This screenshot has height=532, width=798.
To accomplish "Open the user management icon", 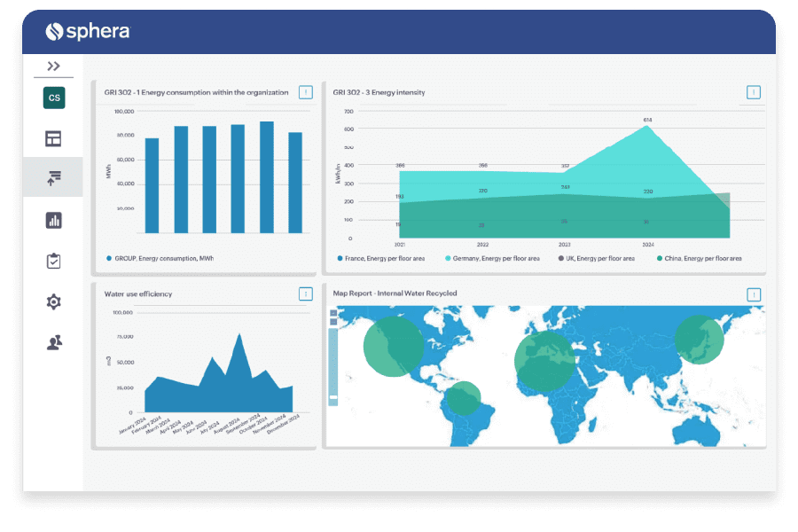I will (54, 342).
